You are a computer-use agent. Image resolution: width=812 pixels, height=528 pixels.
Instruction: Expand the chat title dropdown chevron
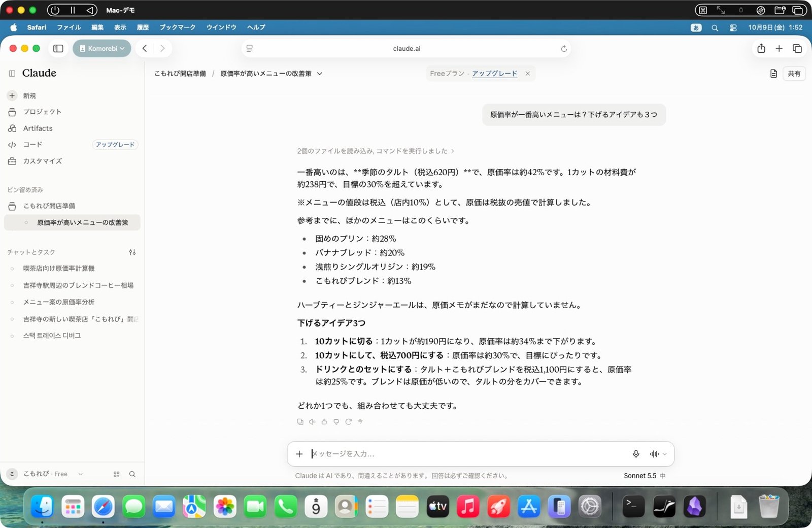click(320, 74)
